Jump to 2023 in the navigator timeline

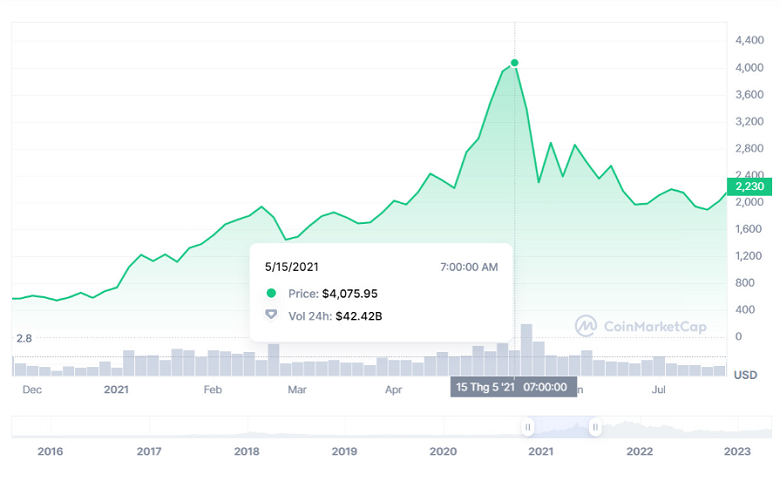coord(737,452)
